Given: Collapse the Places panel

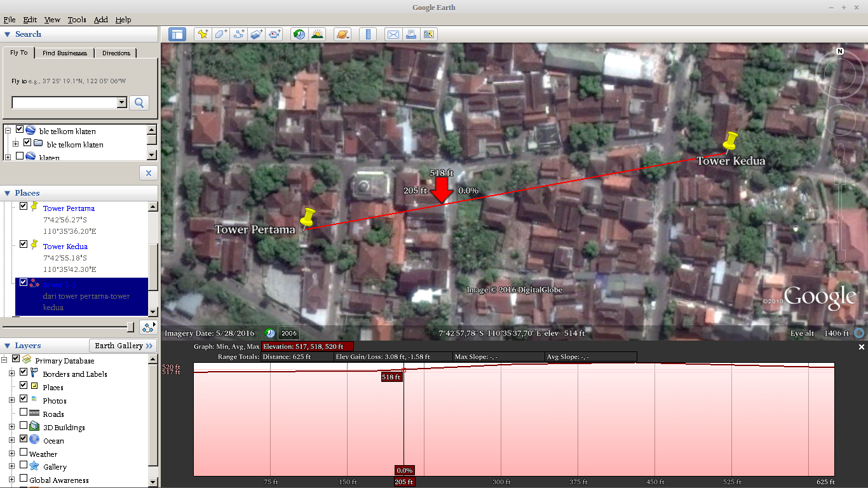Looking at the screenshot, I should tap(8, 193).
